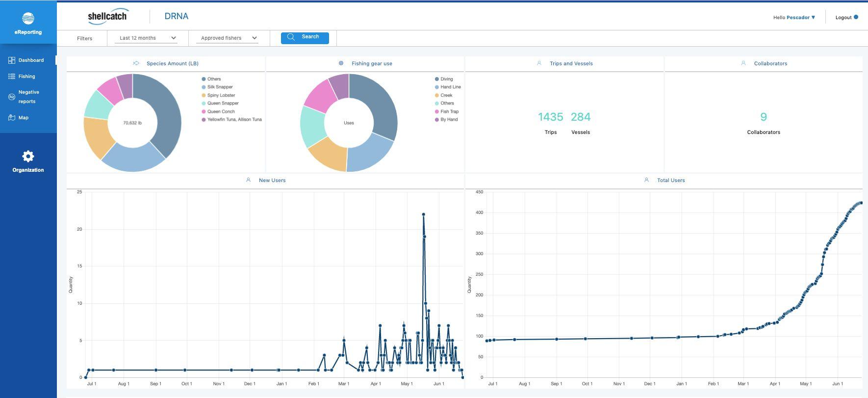
Task: Click the magnifier icon in Search button
Action: pyautogui.click(x=291, y=37)
